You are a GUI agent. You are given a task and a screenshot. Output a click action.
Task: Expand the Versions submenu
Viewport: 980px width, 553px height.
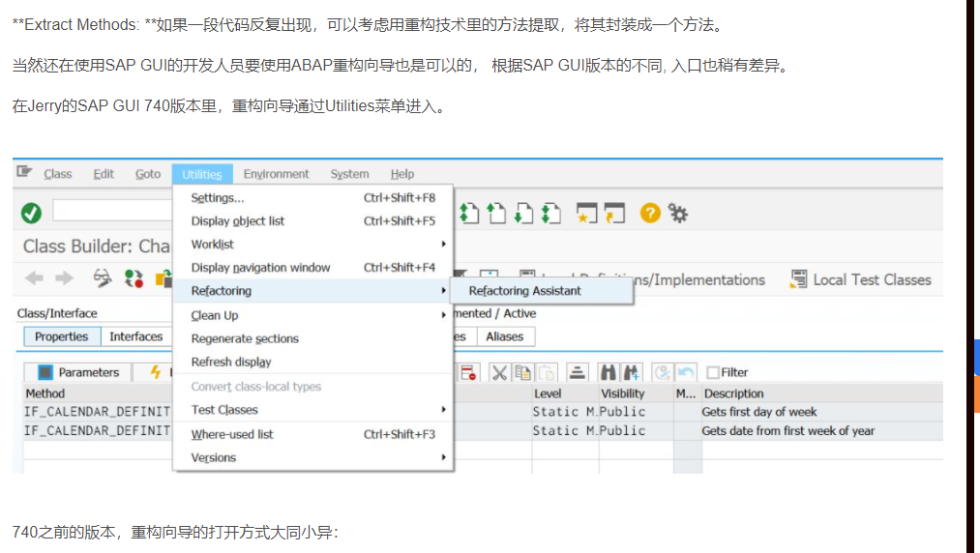(x=312, y=458)
